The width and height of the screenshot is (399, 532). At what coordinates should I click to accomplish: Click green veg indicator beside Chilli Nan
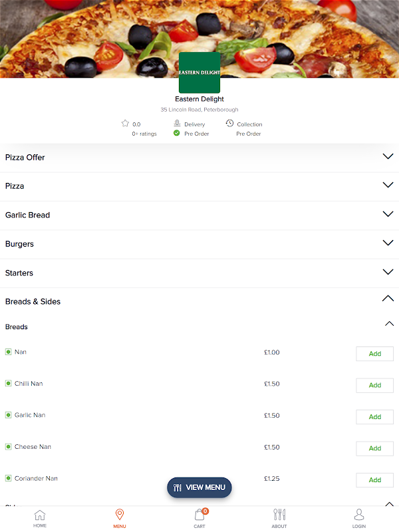coord(9,384)
